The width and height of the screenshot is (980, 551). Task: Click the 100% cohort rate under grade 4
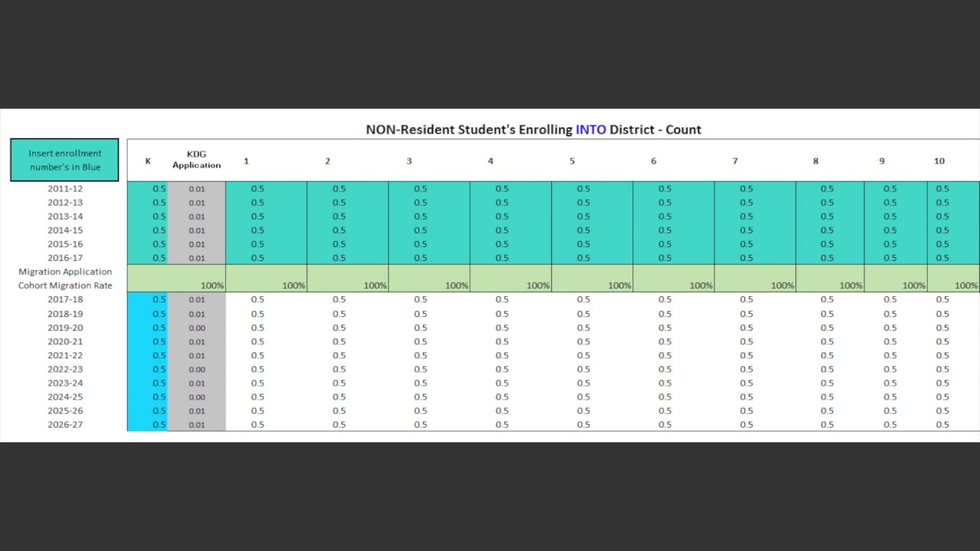511,285
